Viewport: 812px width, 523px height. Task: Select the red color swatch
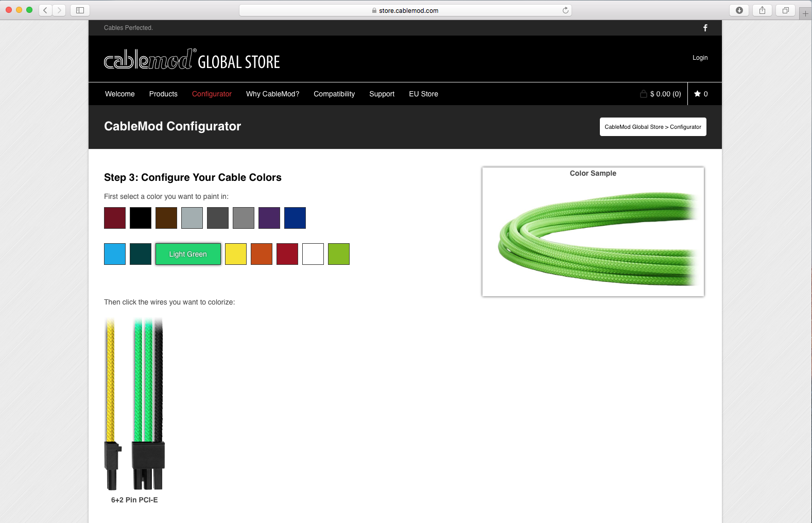[287, 254]
